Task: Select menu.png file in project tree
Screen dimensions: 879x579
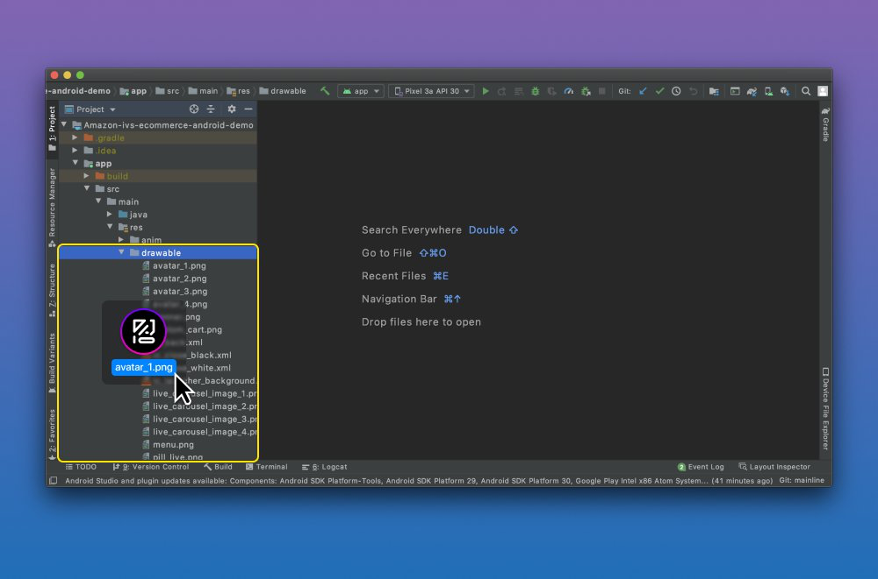Action: pos(173,444)
